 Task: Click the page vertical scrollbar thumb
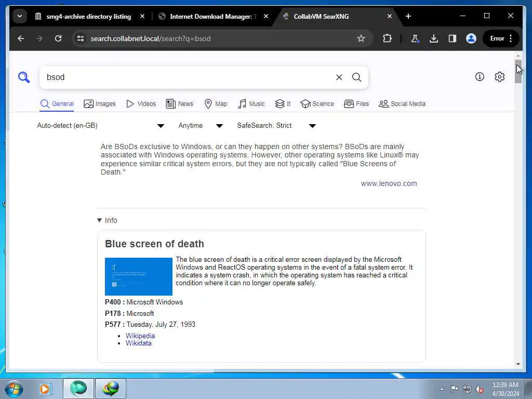(518, 71)
